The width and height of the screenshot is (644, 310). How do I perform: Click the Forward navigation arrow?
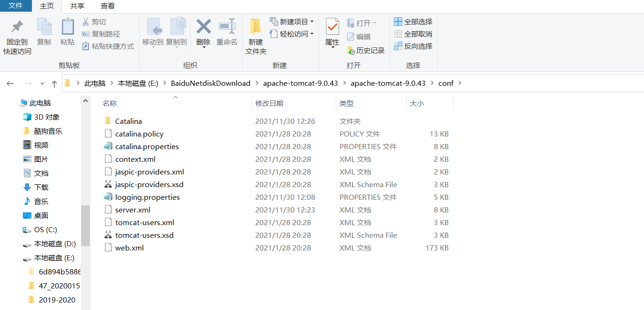click(x=28, y=83)
